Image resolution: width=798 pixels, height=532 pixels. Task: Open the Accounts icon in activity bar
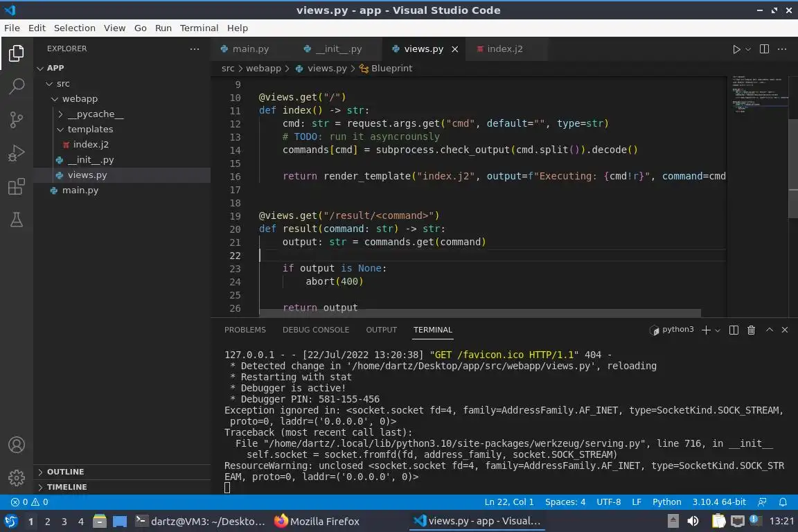click(17, 445)
